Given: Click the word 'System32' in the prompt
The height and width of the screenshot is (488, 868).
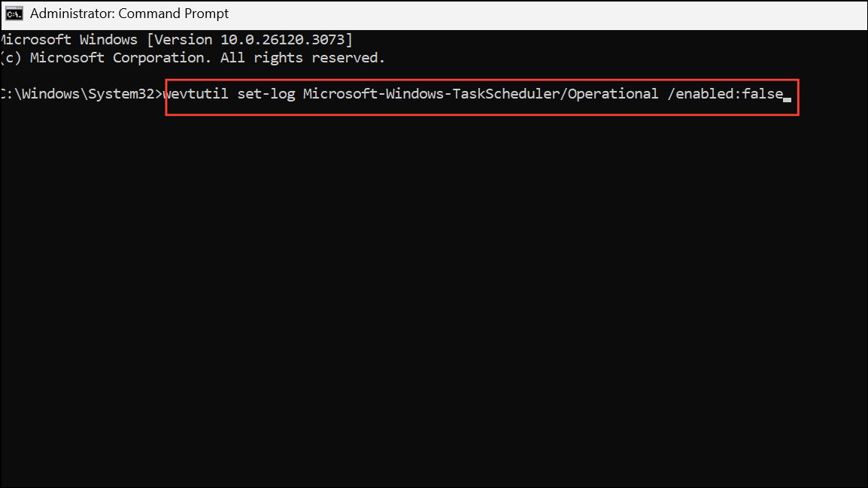Looking at the screenshot, I should coord(121,94).
